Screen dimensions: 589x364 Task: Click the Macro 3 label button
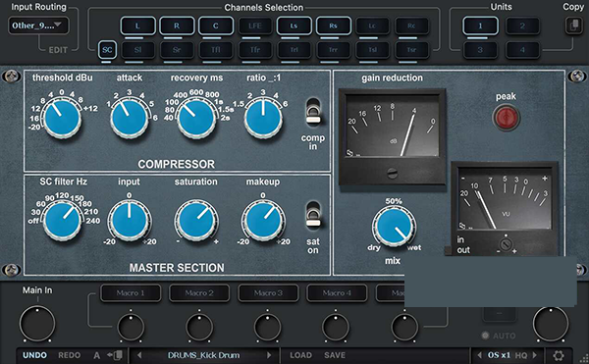click(268, 293)
